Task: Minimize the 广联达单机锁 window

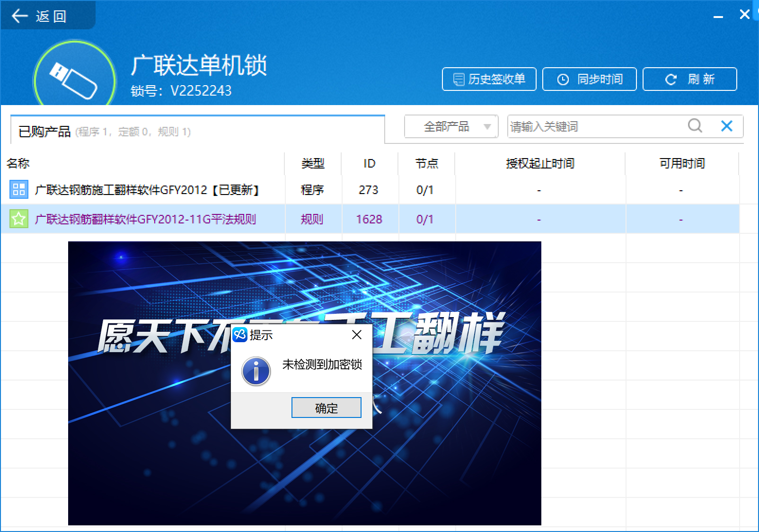Action: [x=718, y=16]
